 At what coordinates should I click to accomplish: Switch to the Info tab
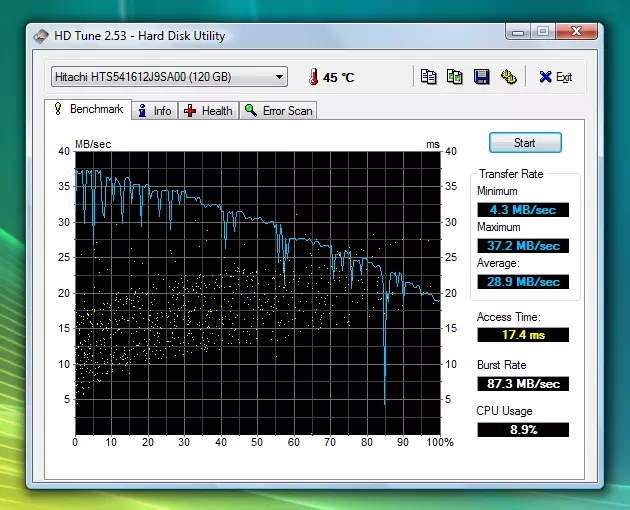[155, 111]
